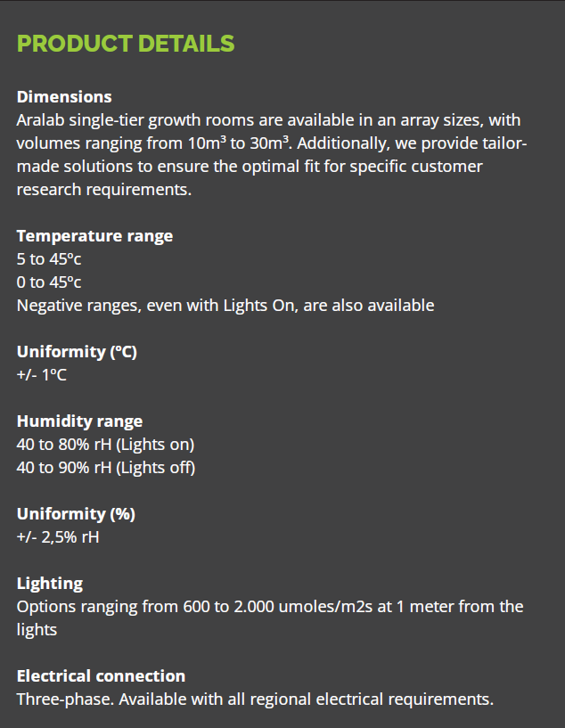Select the Humidity range heading
This screenshot has height=728, width=565.
(79, 421)
